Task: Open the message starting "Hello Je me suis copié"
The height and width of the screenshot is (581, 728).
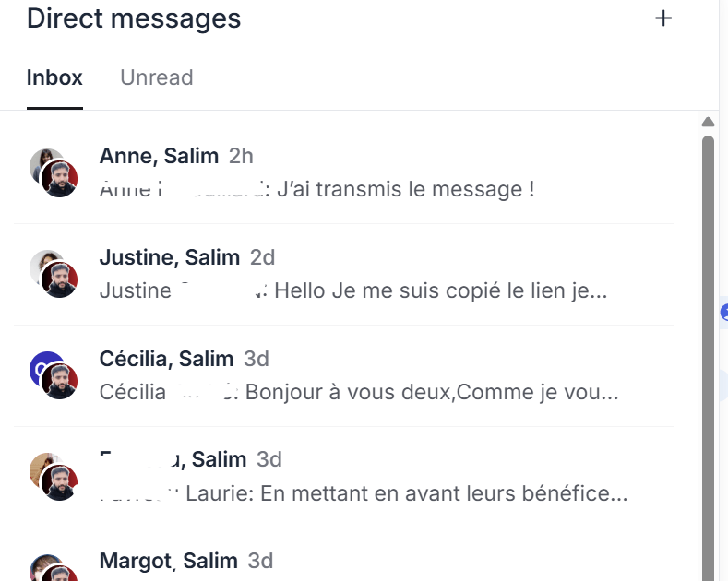Action: (x=441, y=291)
